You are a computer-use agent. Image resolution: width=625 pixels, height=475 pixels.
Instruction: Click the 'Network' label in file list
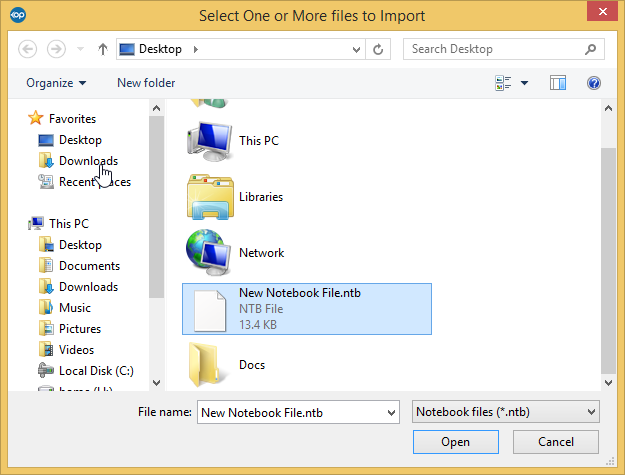coord(261,253)
